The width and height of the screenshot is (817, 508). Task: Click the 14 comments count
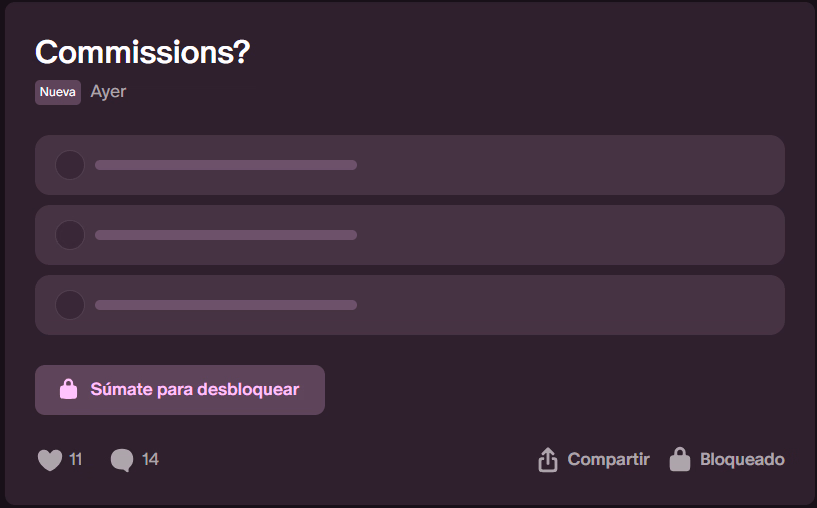click(150, 460)
